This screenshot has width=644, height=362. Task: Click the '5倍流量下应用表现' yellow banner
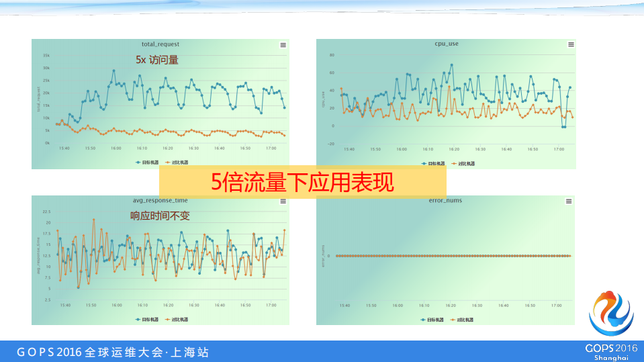pos(303,182)
